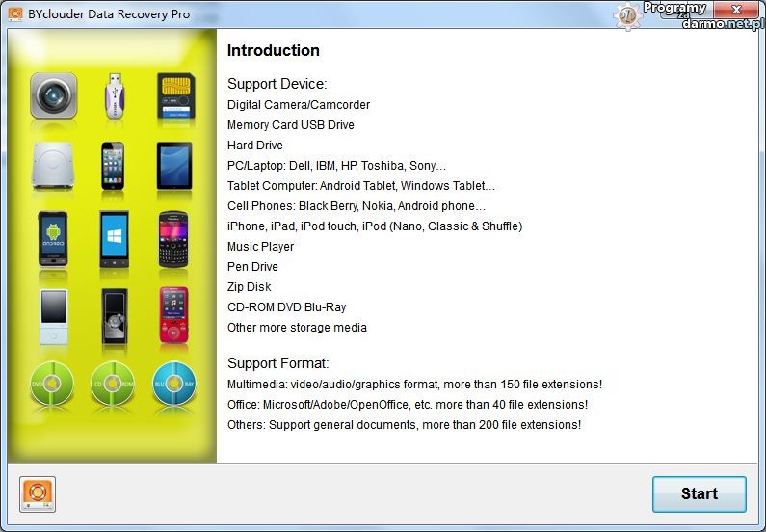Viewport: 766px width, 532px height.
Task: Close the BYclouder Data Recovery Pro window
Action: 740,12
